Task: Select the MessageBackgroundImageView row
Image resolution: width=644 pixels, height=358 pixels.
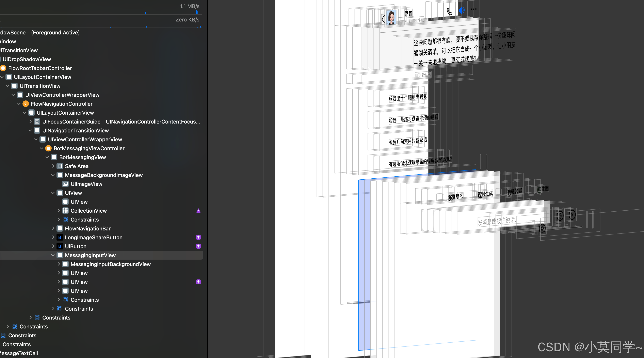Action: point(103,175)
